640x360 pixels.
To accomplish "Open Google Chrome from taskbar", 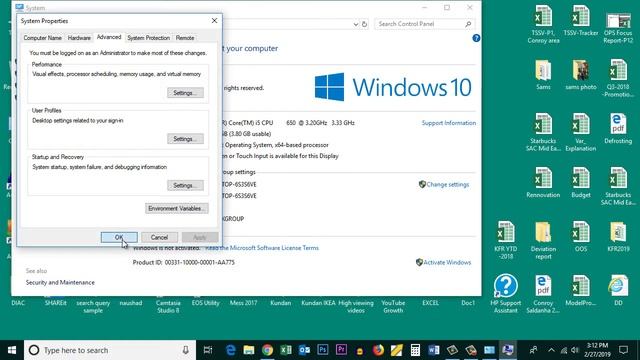I will (x=267, y=350).
